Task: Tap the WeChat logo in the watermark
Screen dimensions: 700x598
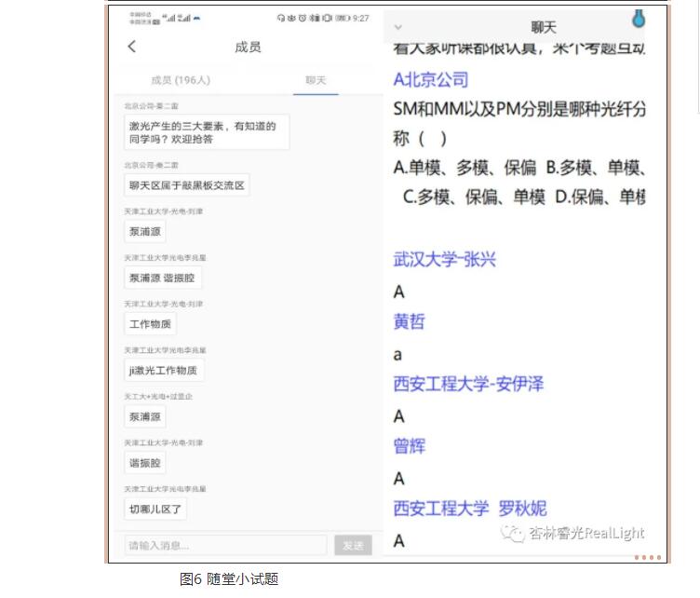Action: click(512, 534)
